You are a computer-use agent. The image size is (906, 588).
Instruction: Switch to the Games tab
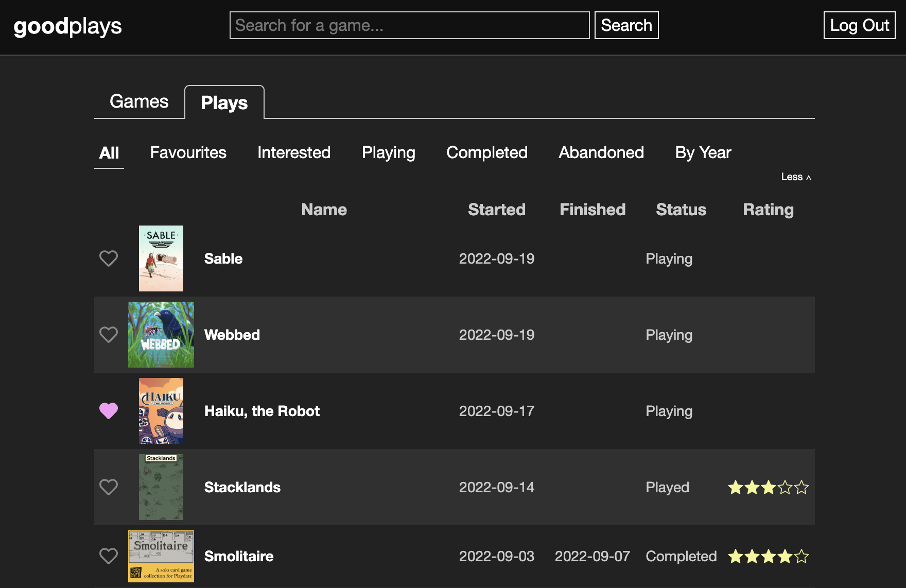pos(139,101)
